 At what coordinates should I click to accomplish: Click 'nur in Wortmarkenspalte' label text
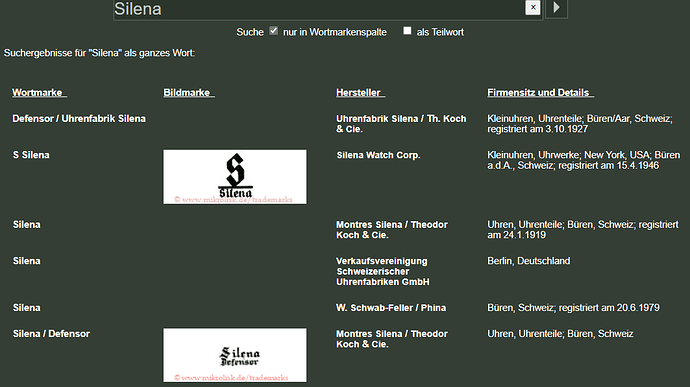(x=335, y=32)
